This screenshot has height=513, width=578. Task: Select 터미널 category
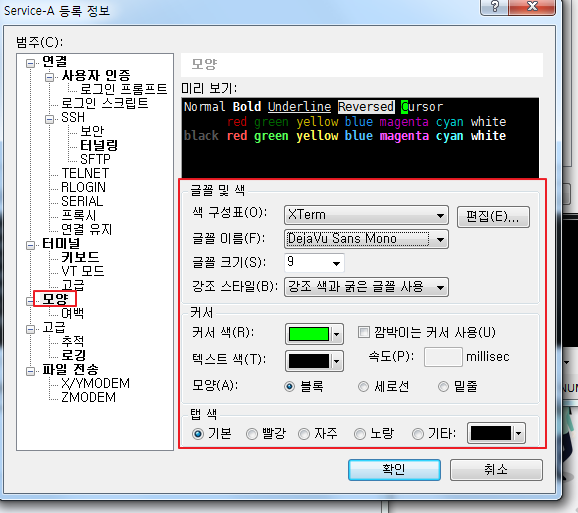(61, 243)
